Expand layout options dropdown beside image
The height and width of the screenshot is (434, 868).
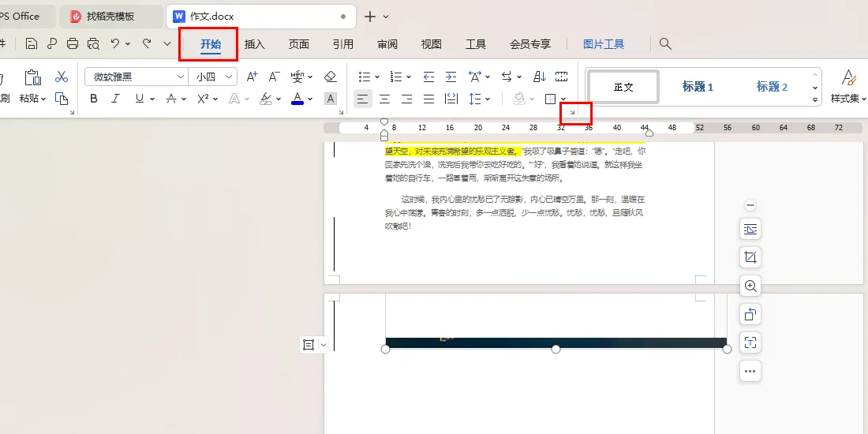[324, 345]
